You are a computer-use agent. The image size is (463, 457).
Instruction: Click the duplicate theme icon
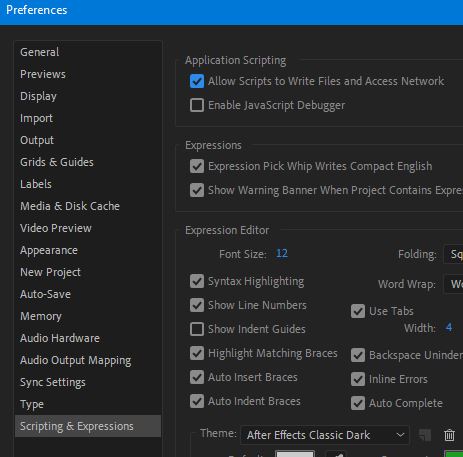[x=425, y=435]
